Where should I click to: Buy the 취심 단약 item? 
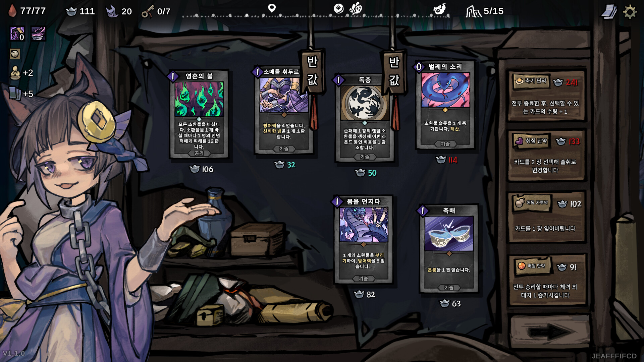point(547,156)
